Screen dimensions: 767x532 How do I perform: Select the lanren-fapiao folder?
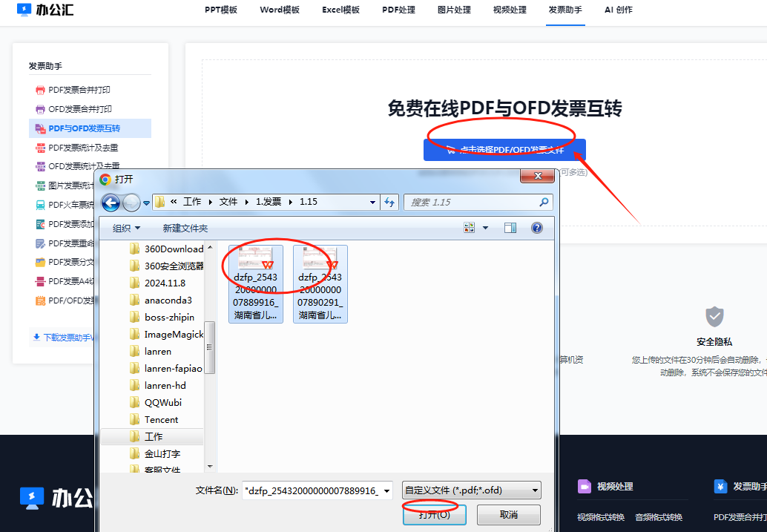point(166,369)
